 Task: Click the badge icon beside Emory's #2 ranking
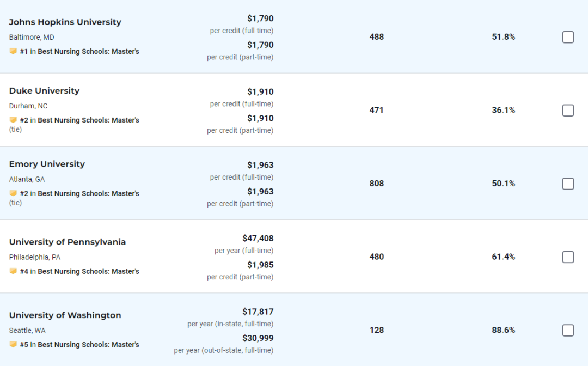point(13,193)
